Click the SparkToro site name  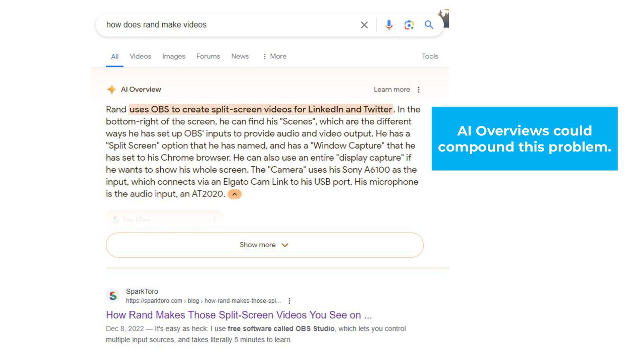[x=142, y=291]
